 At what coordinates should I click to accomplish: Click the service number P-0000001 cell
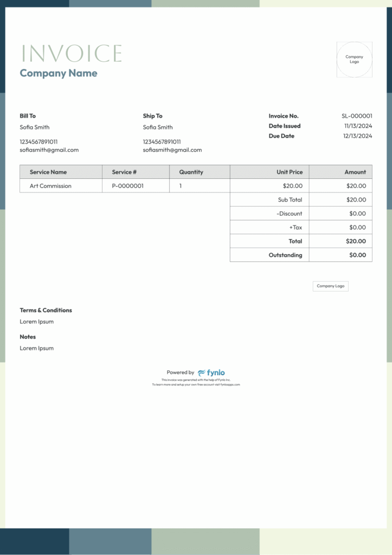(x=127, y=186)
